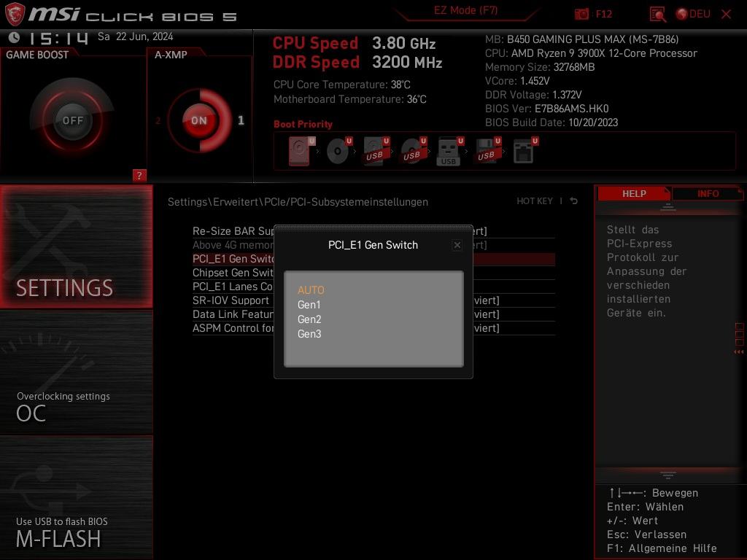This screenshot has width=747, height=560.
Task: Click the HOT KEY button
Action: point(535,201)
